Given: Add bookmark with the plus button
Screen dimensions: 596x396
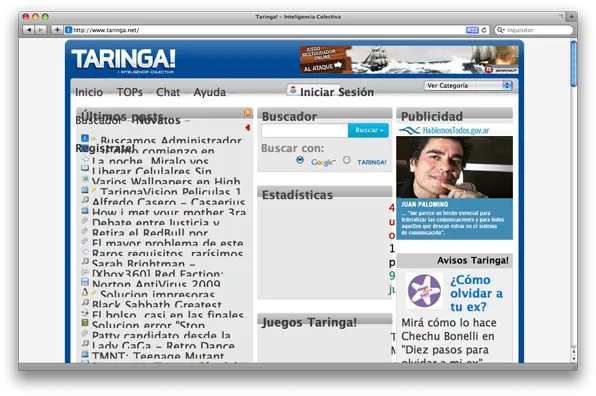Looking at the screenshot, I should [57, 30].
